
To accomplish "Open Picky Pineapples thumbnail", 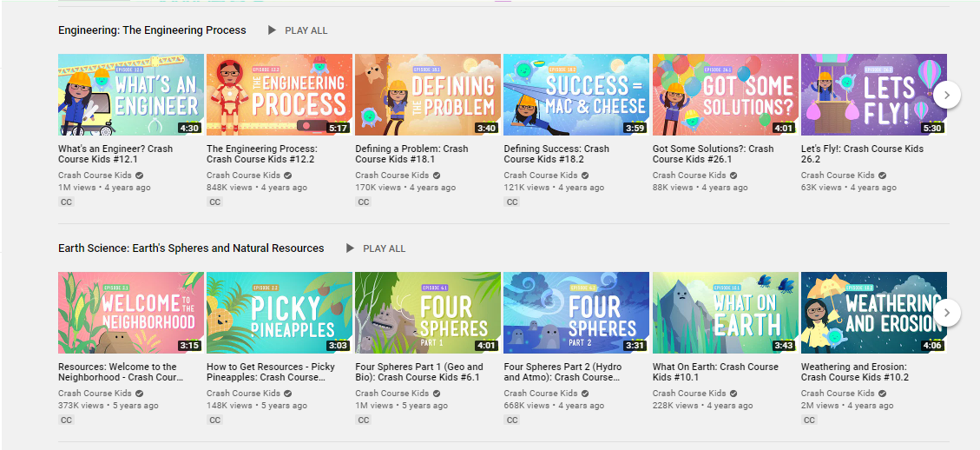I will click(280, 313).
